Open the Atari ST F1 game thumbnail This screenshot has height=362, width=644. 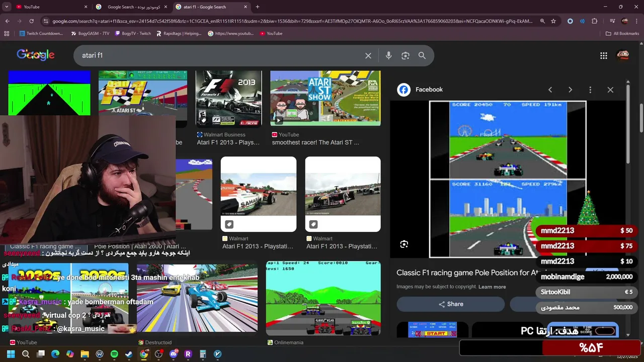coord(143,98)
